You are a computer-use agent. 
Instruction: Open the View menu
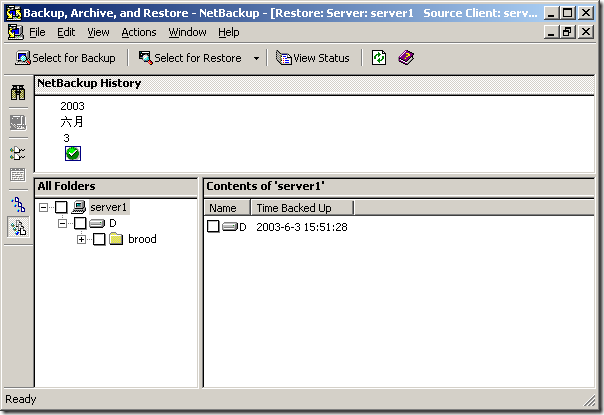[98, 32]
